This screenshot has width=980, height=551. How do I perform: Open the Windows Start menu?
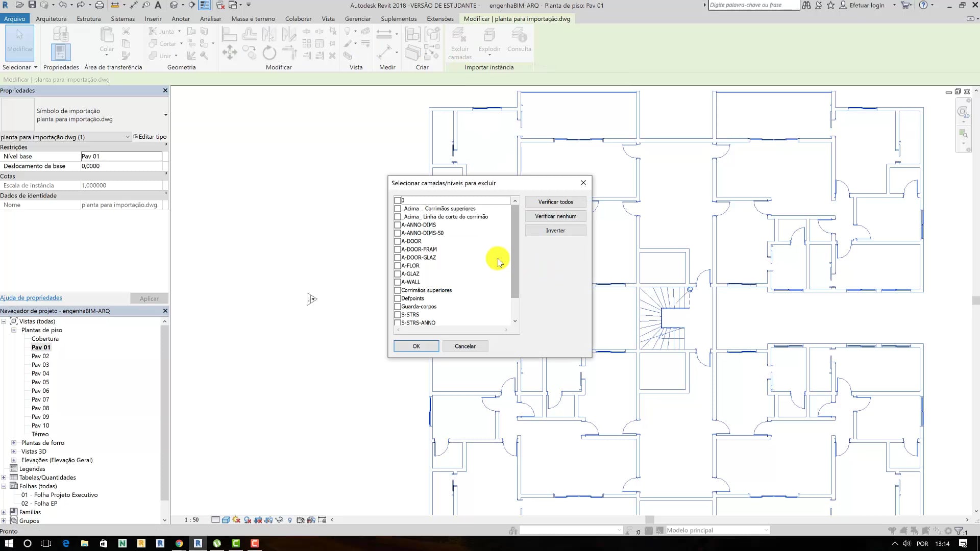[9, 543]
